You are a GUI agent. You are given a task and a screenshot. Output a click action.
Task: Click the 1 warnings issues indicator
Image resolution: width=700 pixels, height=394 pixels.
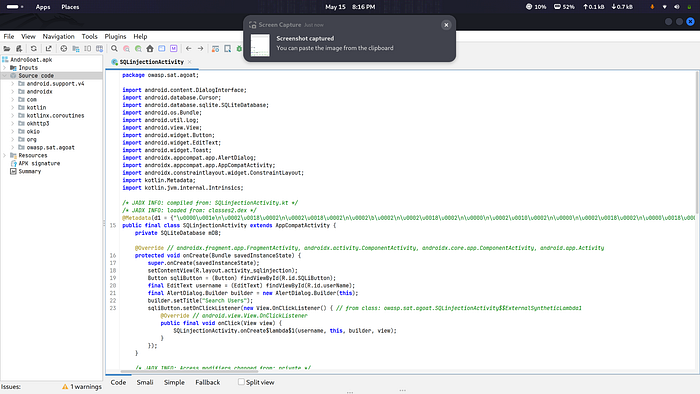82,387
